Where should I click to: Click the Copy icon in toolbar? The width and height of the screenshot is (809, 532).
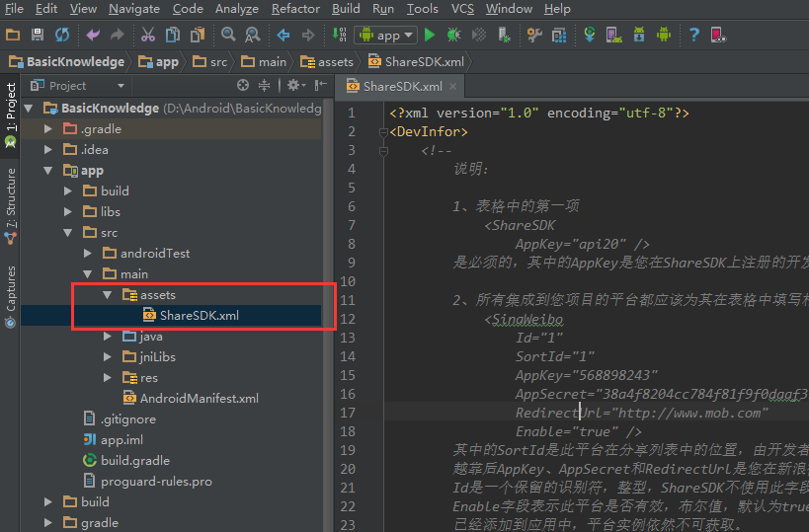[x=172, y=36]
